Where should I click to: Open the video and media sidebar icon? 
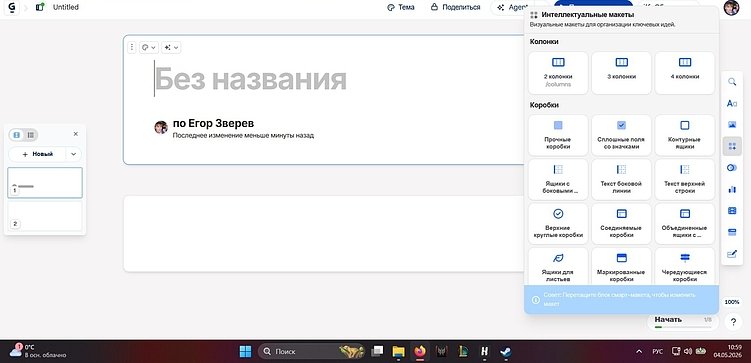pos(732,211)
